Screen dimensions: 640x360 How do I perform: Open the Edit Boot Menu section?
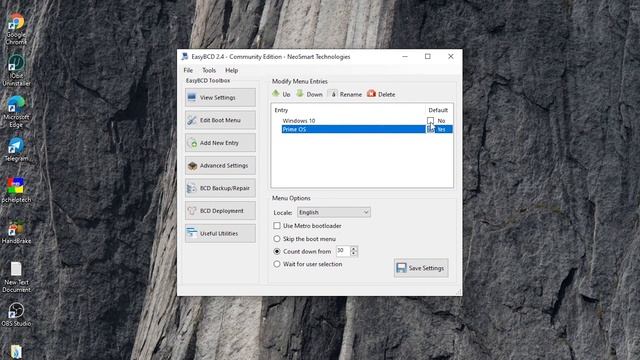[x=220, y=120]
